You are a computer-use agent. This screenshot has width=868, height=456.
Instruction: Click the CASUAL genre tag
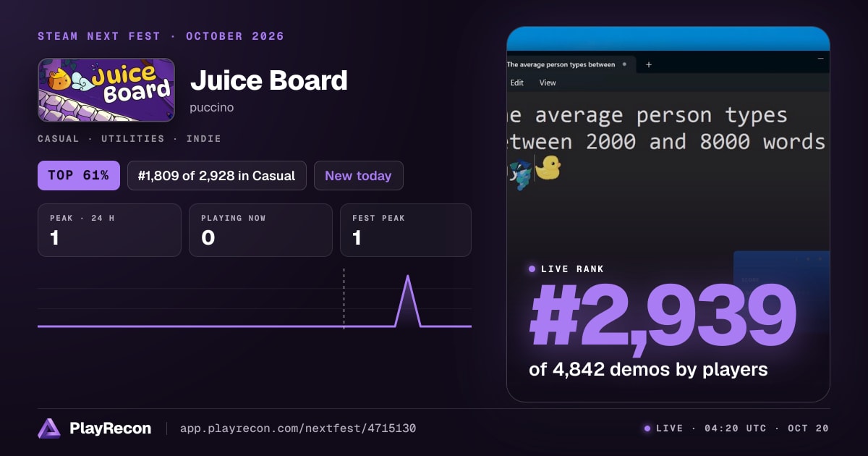coord(58,138)
